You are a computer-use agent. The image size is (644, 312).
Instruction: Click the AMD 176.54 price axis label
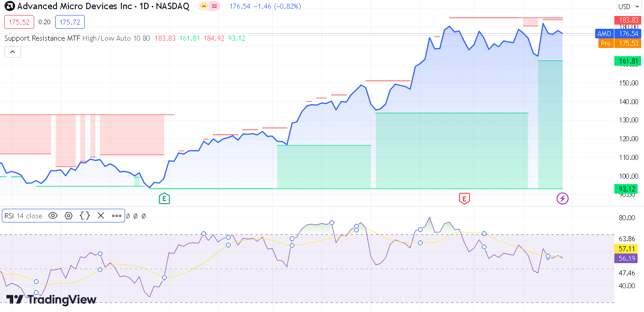618,34
